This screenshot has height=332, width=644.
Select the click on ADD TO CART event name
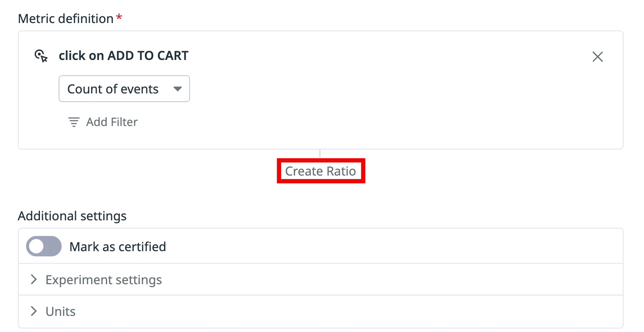click(x=124, y=56)
